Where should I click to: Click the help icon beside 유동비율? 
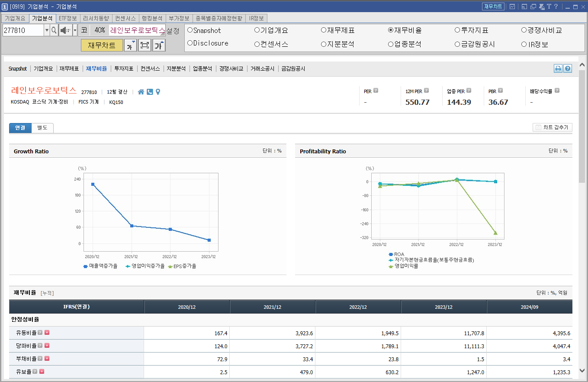[x=40, y=333]
